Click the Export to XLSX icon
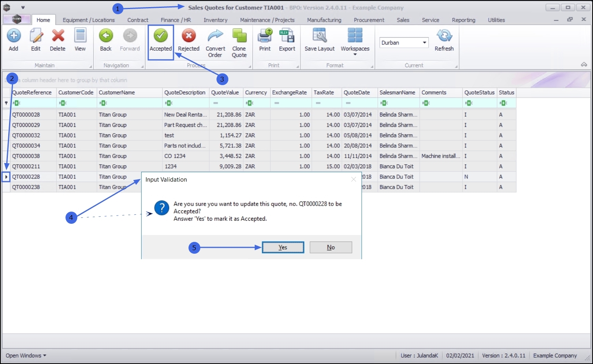The height and width of the screenshot is (364, 593). click(x=287, y=36)
